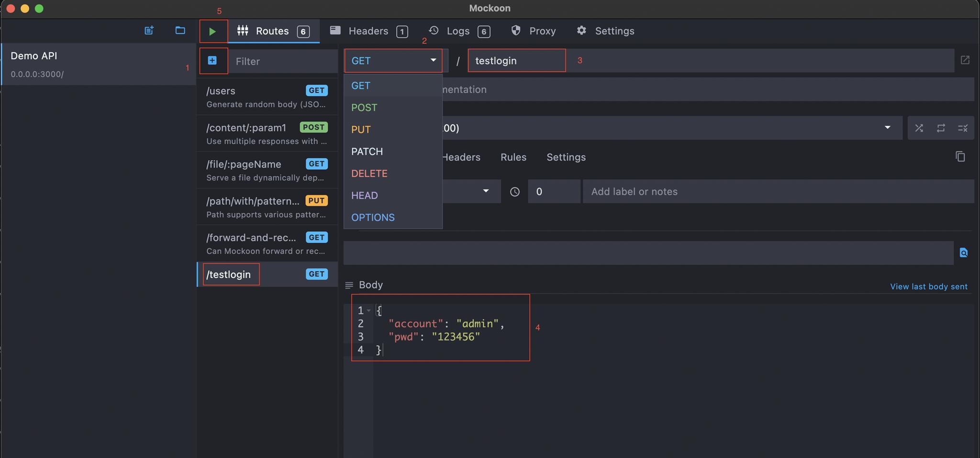Click the Routes count badge 6

tap(303, 32)
